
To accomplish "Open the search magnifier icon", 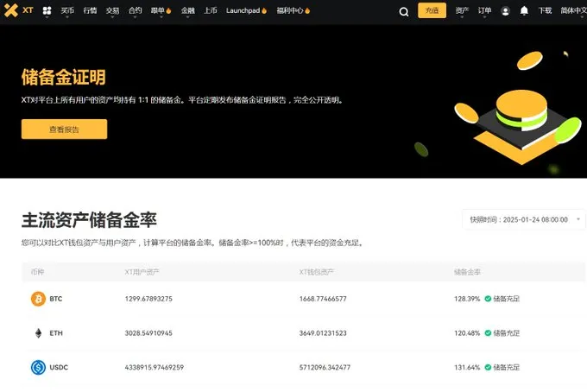I will pos(404,12).
